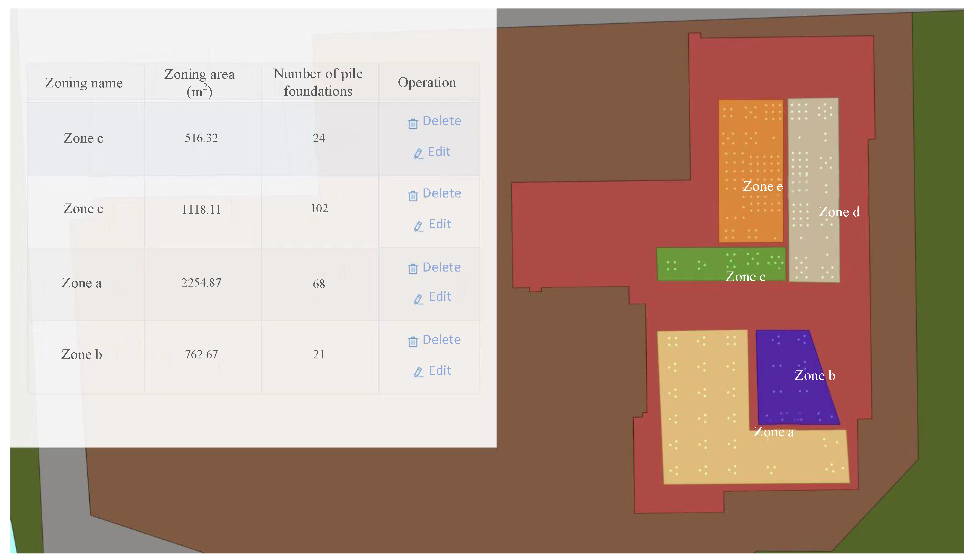Viewport: 972px width, 560px height.
Task: Select the Zone c name cell in the table
Action: pyautogui.click(x=83, y=138)
